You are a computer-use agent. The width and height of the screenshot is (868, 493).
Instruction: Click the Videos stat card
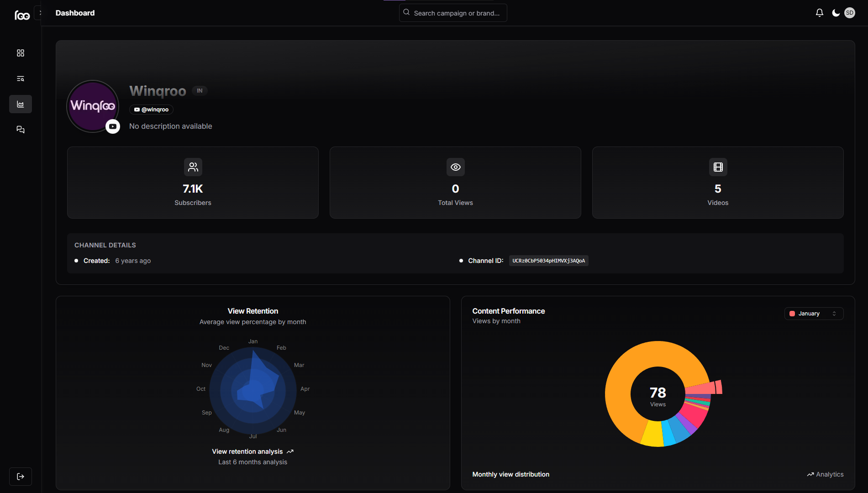718,183
